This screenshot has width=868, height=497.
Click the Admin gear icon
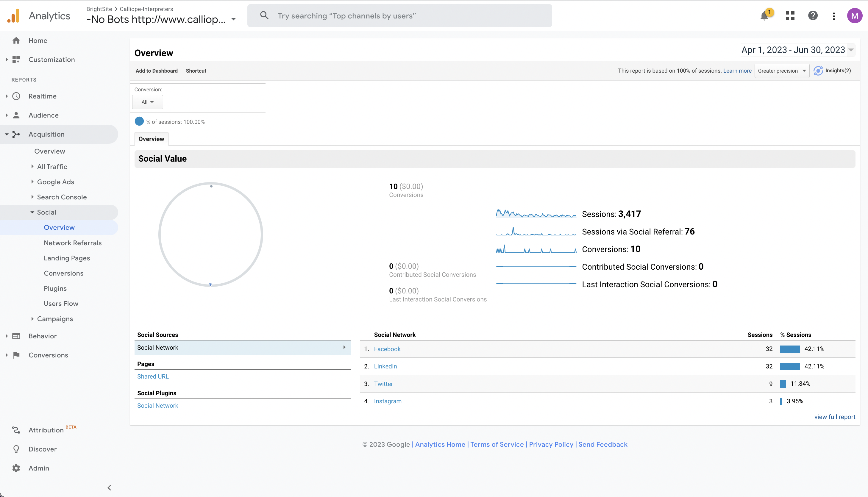point(16,468)
